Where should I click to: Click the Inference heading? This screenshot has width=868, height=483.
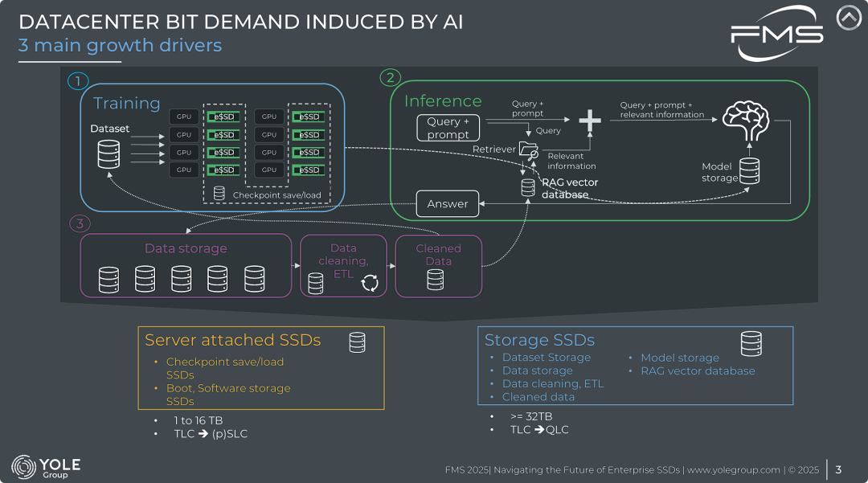point(443,100)
